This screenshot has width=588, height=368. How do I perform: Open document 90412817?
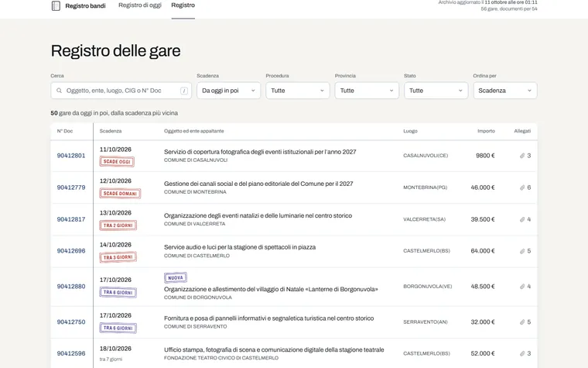pyautogui.click(x=71, y=219)
